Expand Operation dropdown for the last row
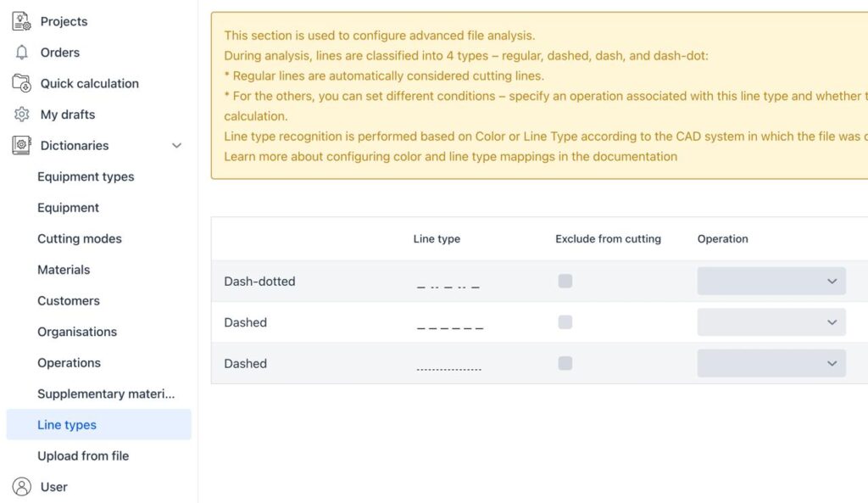 771,364
